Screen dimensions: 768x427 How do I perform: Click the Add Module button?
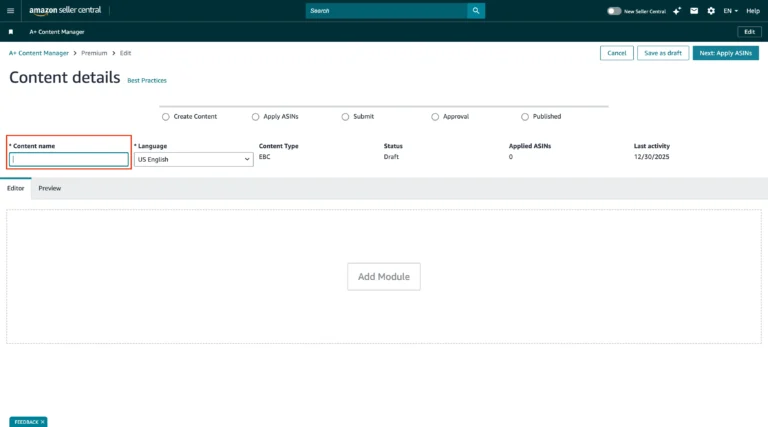(x=384, y=277)
